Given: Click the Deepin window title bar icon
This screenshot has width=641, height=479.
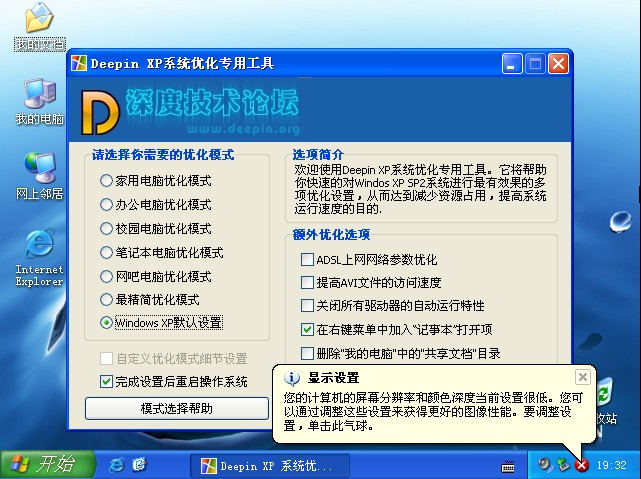Looking at the screenshot, I should pyautogui.click(x=78, y=63).
